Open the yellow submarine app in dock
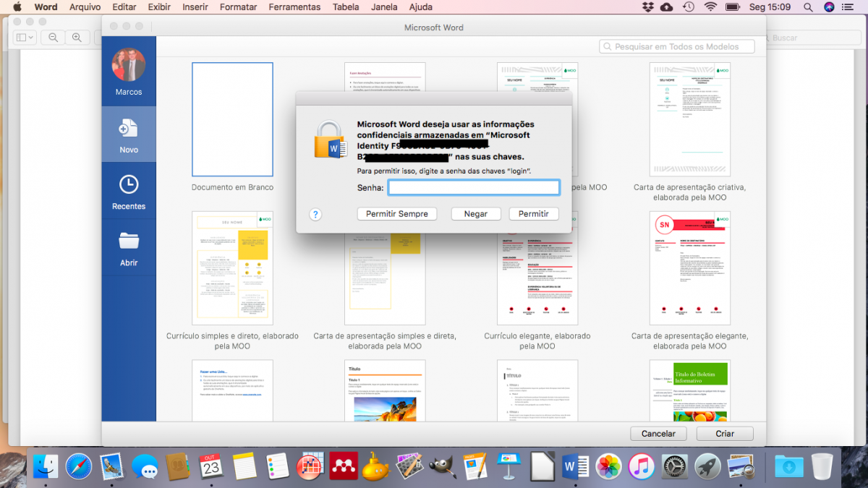This screenshot has width=868, height=488. [x=377, y=467]
